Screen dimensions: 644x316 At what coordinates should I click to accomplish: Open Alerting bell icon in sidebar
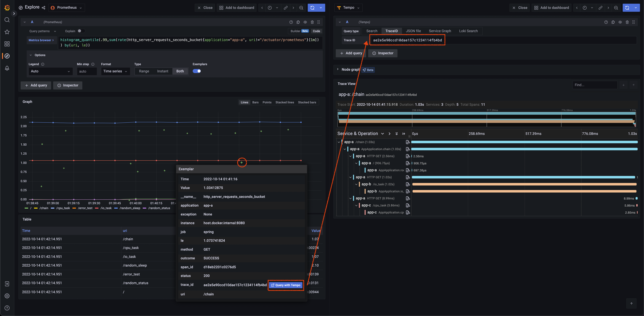click(7, 68)
